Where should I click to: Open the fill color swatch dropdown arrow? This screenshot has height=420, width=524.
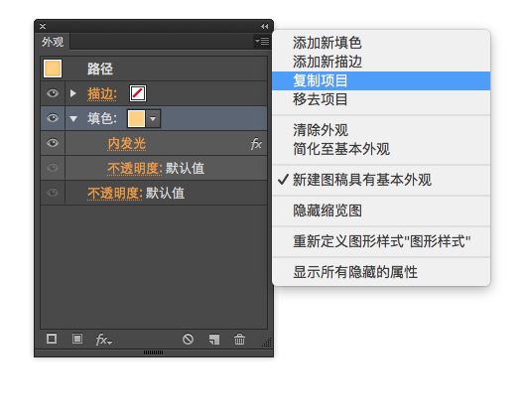pyautogui.click(x=153, y=118)
